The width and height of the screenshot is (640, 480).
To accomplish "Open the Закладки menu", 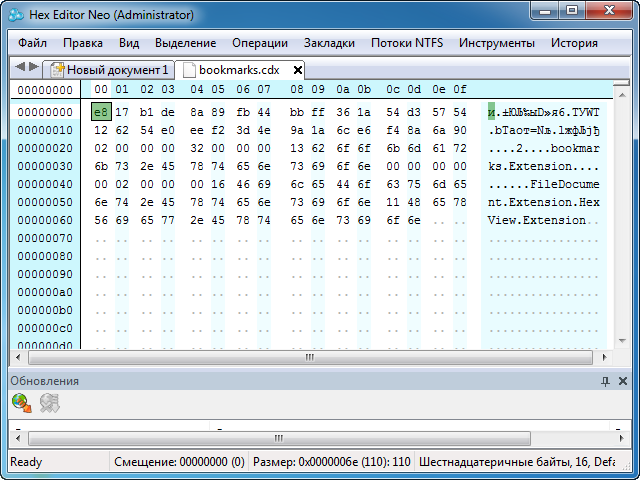I will point(329,43).
